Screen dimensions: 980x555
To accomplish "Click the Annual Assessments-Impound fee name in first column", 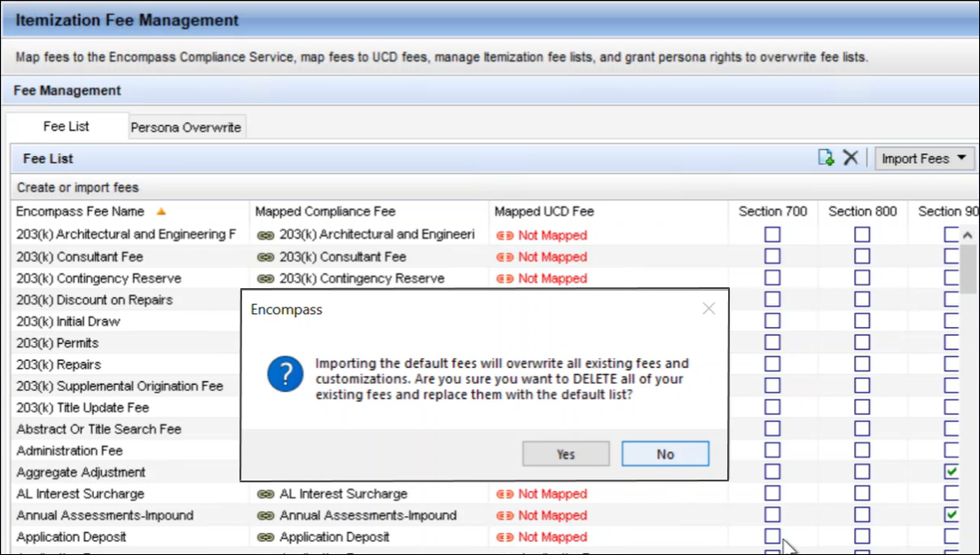I will click(x=105, y=516).
